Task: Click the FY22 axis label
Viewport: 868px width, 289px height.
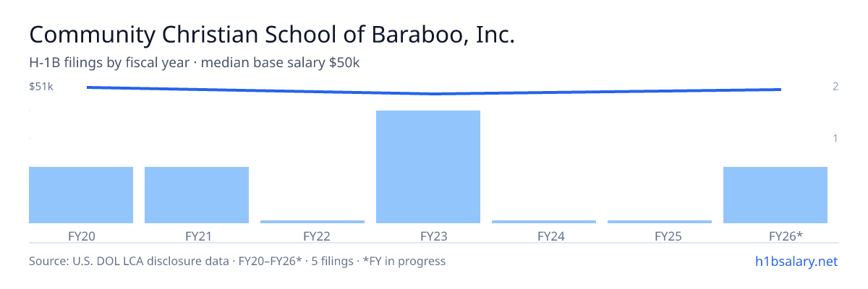Action: (312, 236)
